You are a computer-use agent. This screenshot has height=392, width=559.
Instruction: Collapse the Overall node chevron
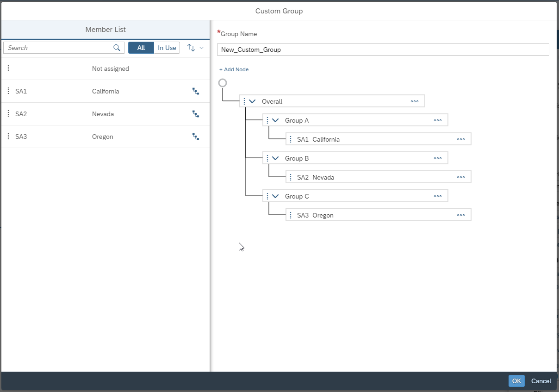pyautogui.click(x=251, y=101)
